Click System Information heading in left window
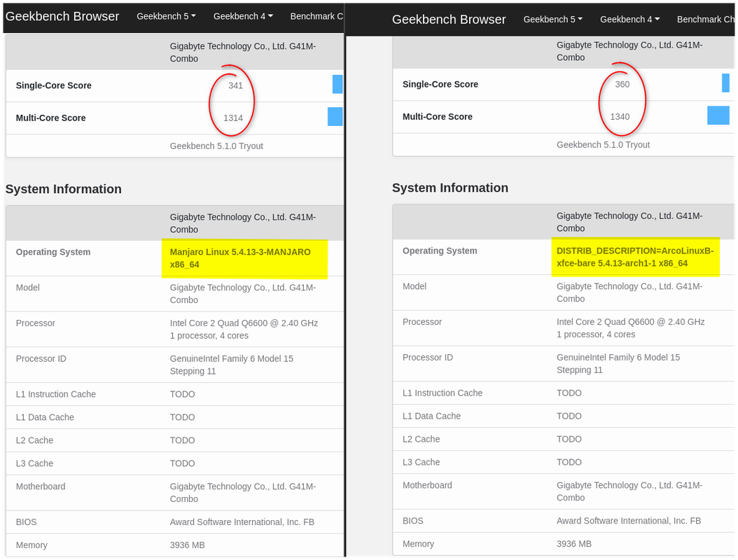Image resolution: width=738 pixels, height=560 pixels. point(64,189)
